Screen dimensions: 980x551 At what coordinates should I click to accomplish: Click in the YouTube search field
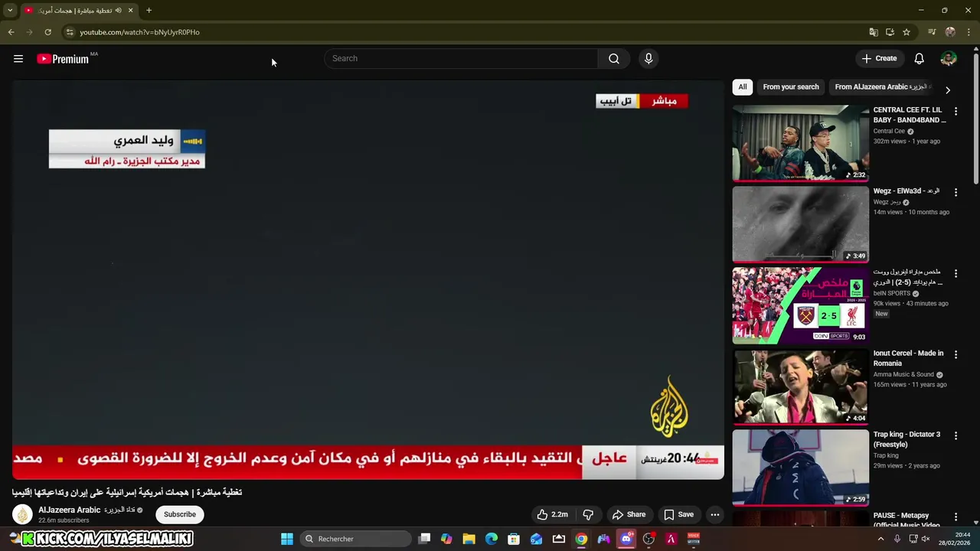point(462,59)
